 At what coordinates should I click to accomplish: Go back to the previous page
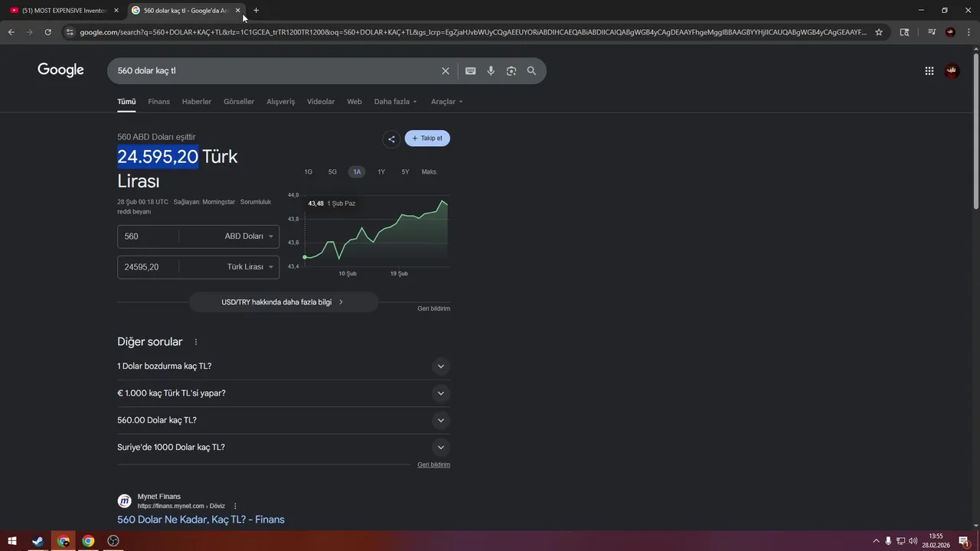(11, 32)
